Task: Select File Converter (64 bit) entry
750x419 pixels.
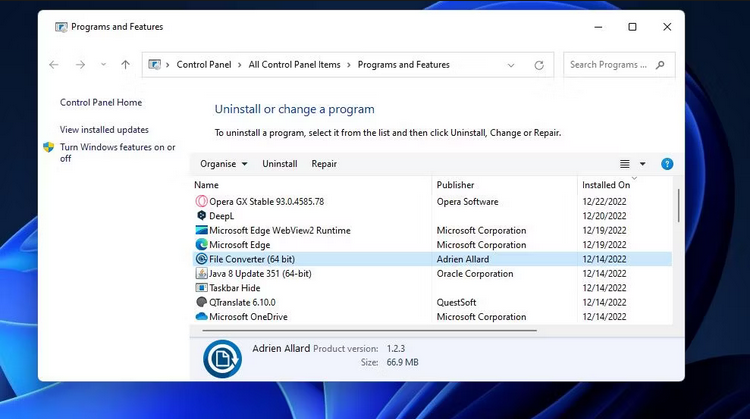Action: [252, 259]
